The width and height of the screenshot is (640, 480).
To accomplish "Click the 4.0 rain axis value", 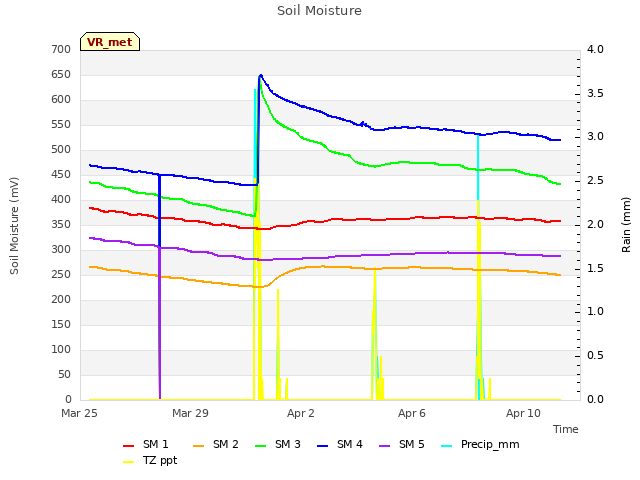I will tap(596, 49).
